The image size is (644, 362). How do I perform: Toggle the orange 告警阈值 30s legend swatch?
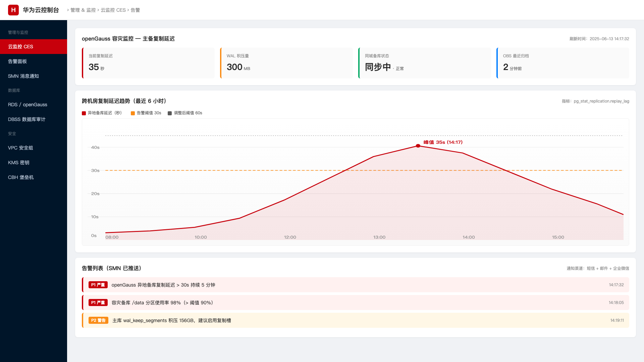click(x=133, y=113)
